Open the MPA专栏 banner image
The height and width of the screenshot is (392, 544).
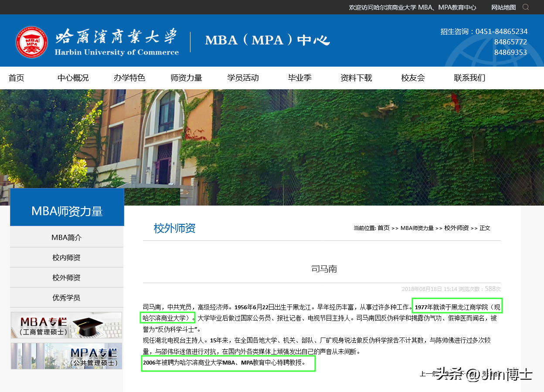(66, 356)
